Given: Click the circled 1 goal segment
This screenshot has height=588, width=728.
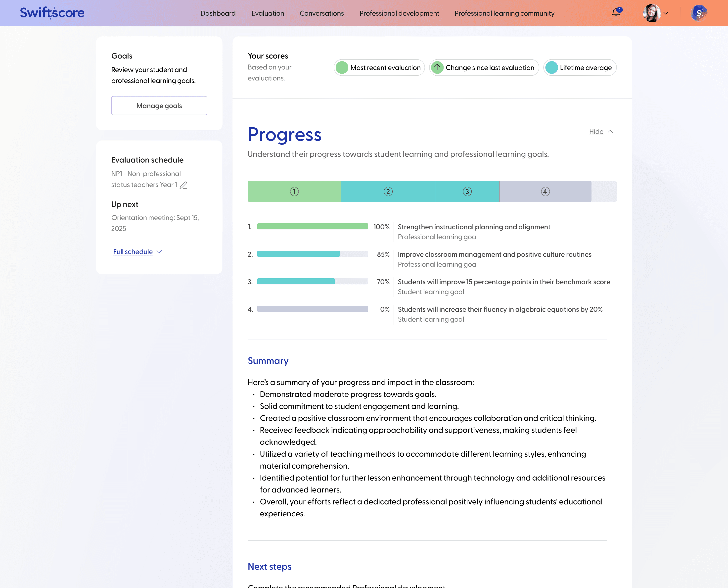Looking at the screenshot, I should coord(294,192).
